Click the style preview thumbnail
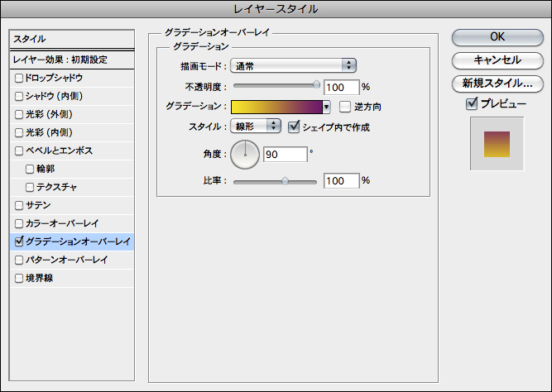The height and width of the screenshot is (392, 552). pyautogui.click(x=497, y=143)
